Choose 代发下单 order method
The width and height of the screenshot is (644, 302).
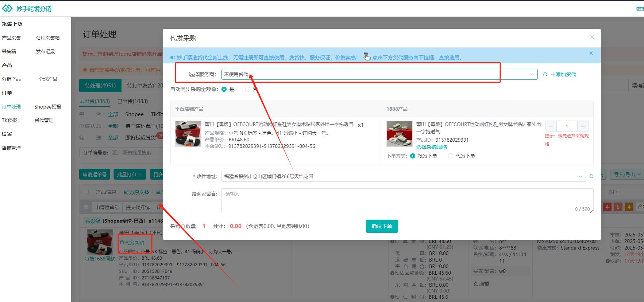451,156
